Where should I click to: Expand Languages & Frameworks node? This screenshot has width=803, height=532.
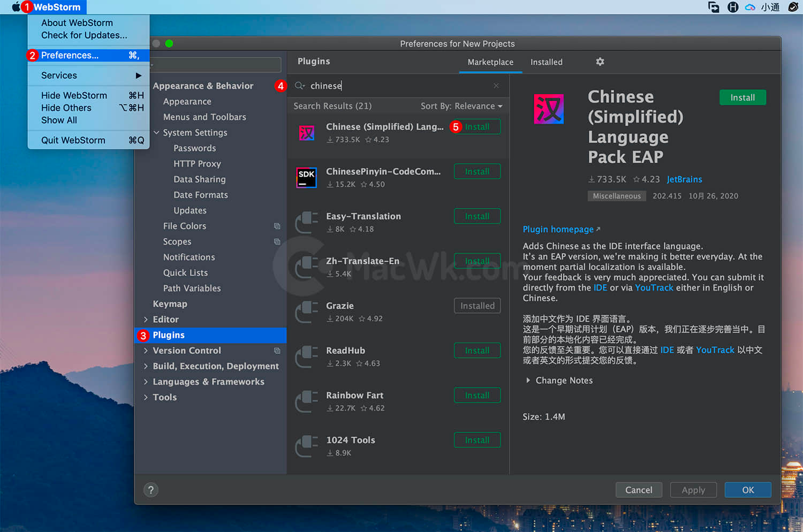pyautogui.click(x=146, y=382)
